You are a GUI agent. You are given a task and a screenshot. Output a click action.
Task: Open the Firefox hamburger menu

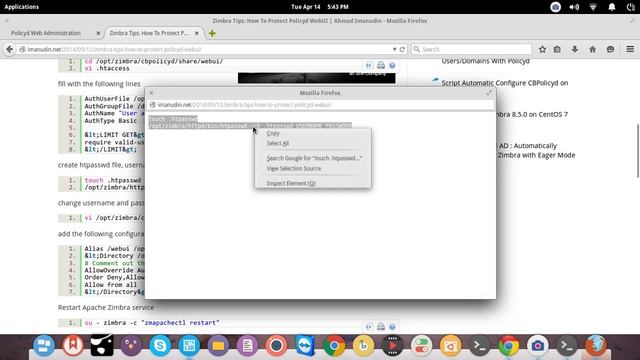pos(630,49)
